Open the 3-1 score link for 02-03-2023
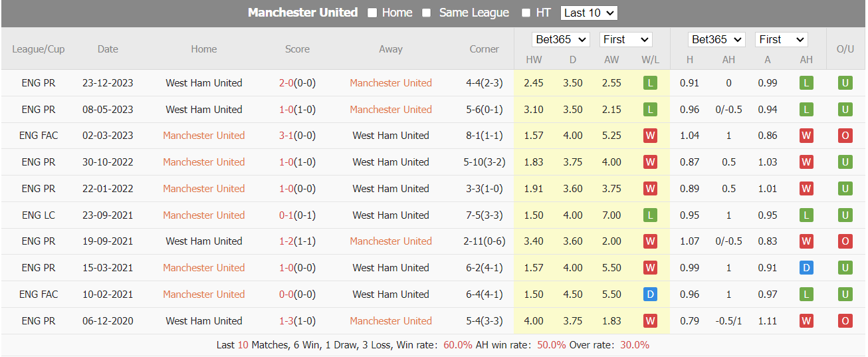Image resolution: width=868 pixels, height=357 pixels. point(286,136)
